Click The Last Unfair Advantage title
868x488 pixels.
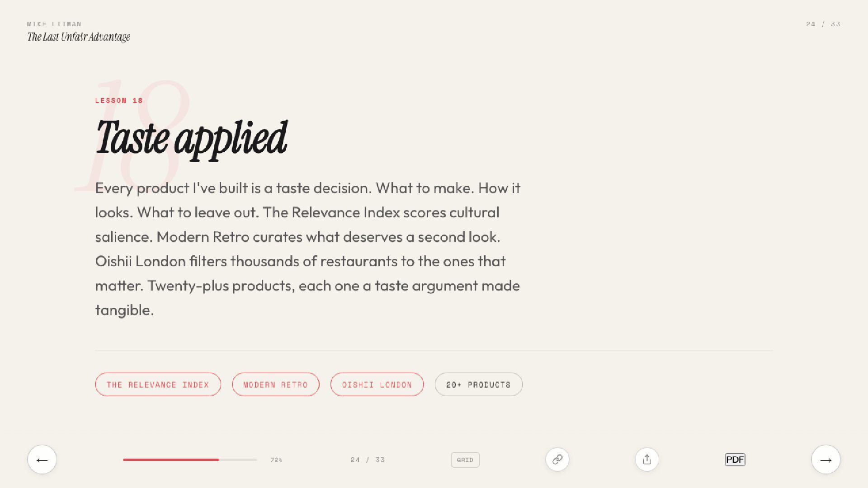tap(79, 37)
